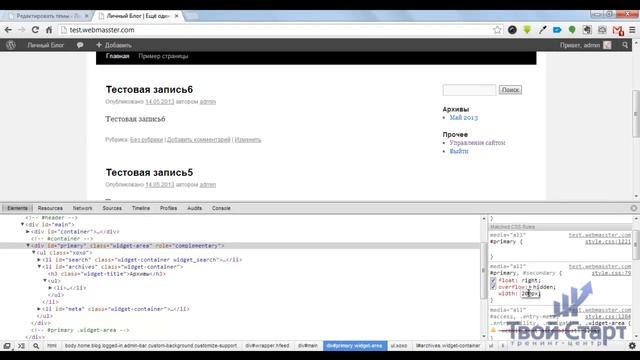This screenshot has width=640, height=360.
Task: Click the Gmail extension icon
Action: 618,30
